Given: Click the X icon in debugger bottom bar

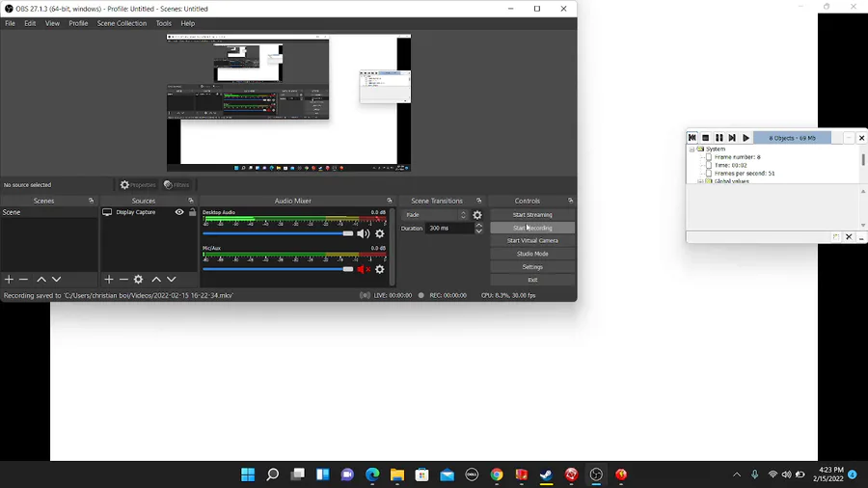Looking at the screenshot, I should pos(849,237).
